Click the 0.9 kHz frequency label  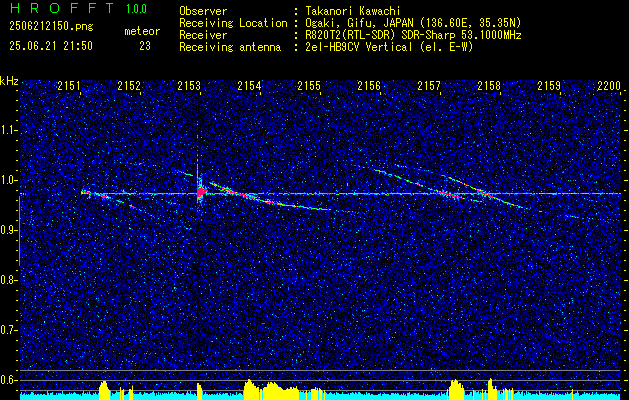9,230
